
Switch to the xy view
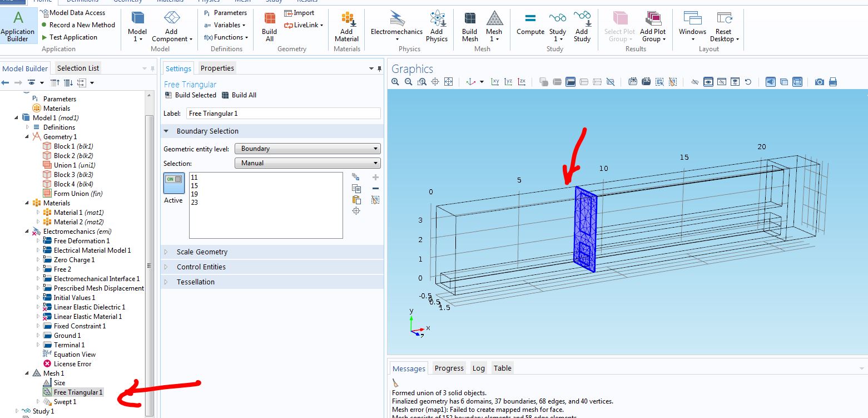click(x=495, y=82)
